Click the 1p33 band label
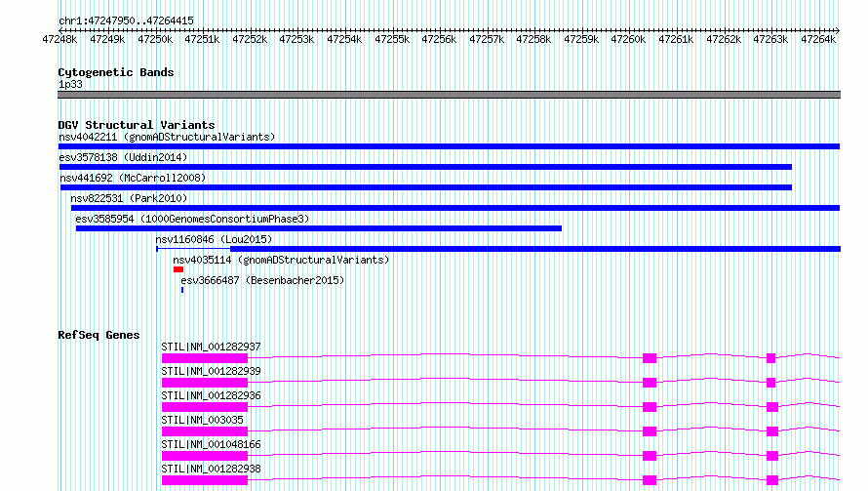 point(70,84)
